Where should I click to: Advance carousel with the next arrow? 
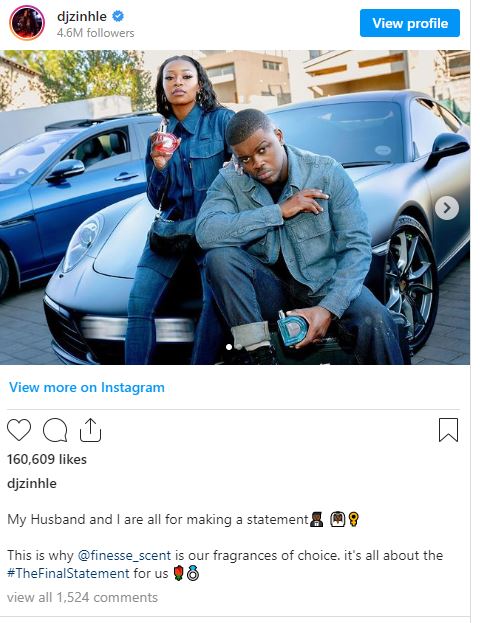[x=447, y=208]
